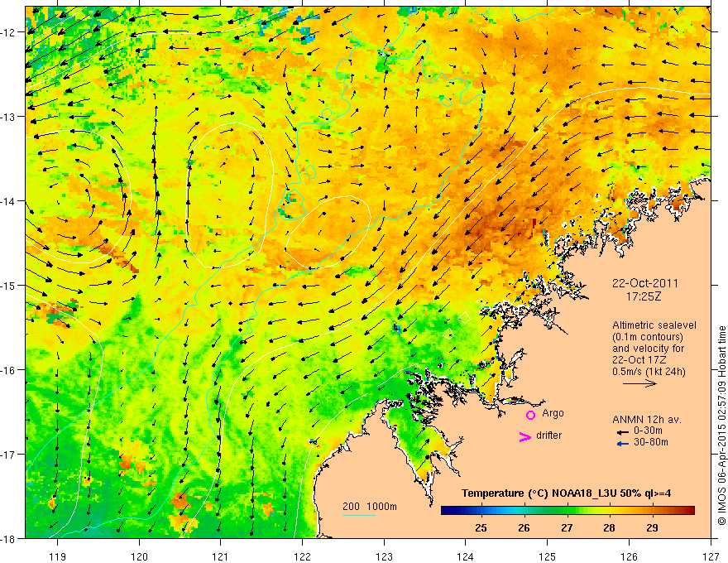
Task: Click the time text 17:25Z
Action: coord(643,296)
